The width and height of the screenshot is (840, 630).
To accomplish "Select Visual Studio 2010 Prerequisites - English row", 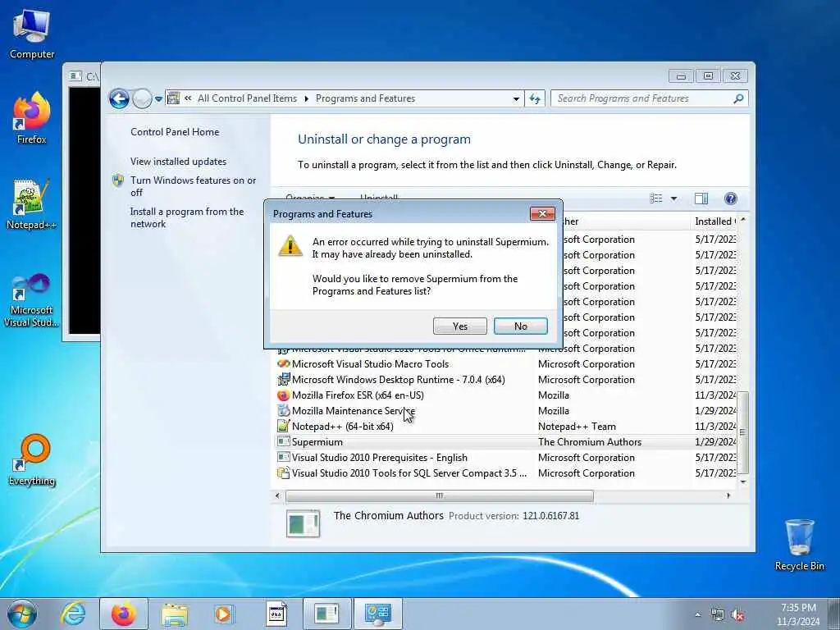I will [506, 458].
